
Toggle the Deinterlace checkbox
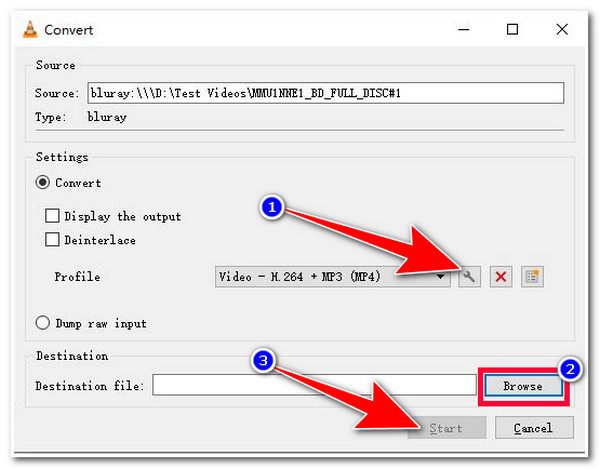coord(52,239)
